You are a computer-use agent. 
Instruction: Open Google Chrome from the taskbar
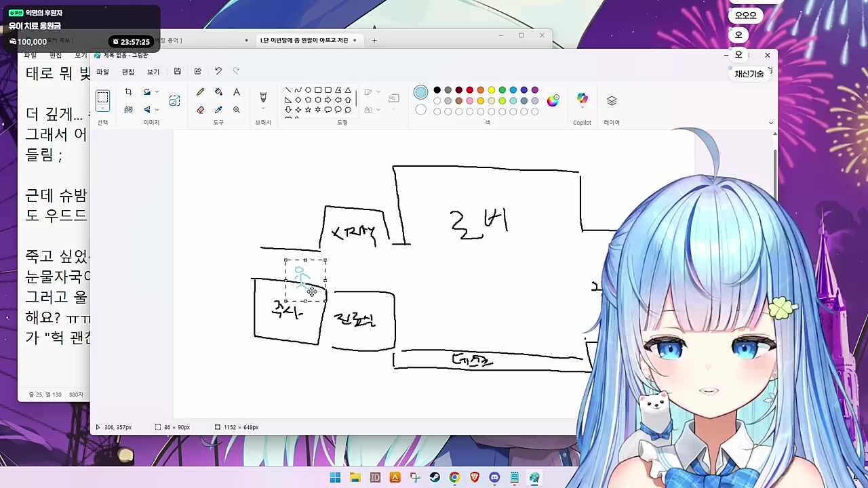pos(454,477)
